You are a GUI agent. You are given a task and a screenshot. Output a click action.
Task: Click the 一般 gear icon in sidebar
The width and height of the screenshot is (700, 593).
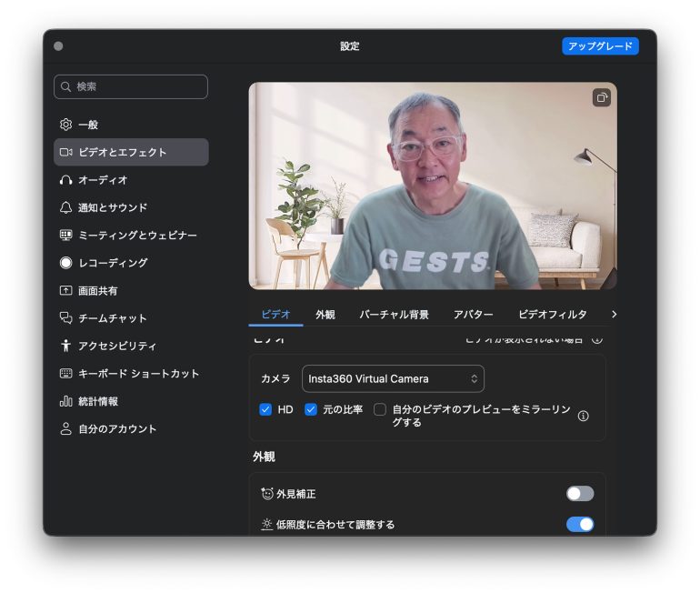[x=65, y=125]
